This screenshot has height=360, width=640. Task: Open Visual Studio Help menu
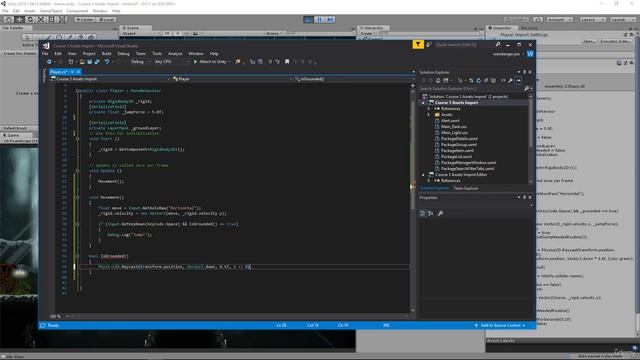[214, 53]
